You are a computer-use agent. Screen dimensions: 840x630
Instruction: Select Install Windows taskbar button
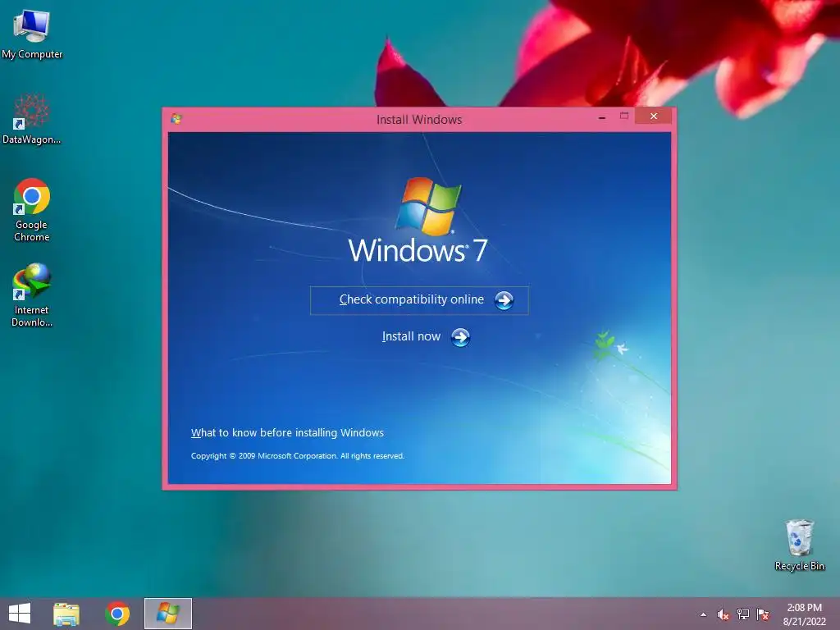click(167, 614)
